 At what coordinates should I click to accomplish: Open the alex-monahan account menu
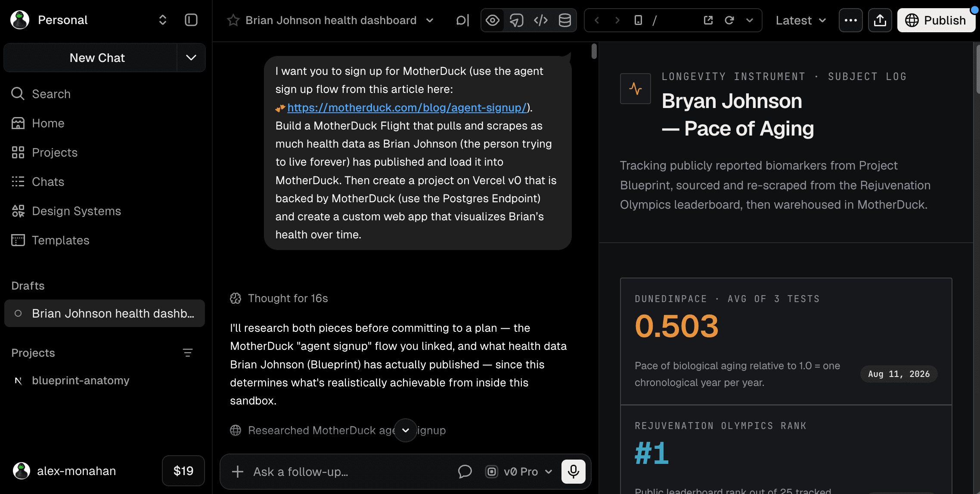point(65,471)
